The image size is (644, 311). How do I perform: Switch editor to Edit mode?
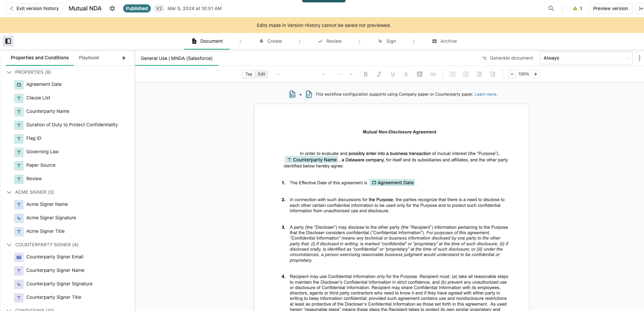pos(262,74)
